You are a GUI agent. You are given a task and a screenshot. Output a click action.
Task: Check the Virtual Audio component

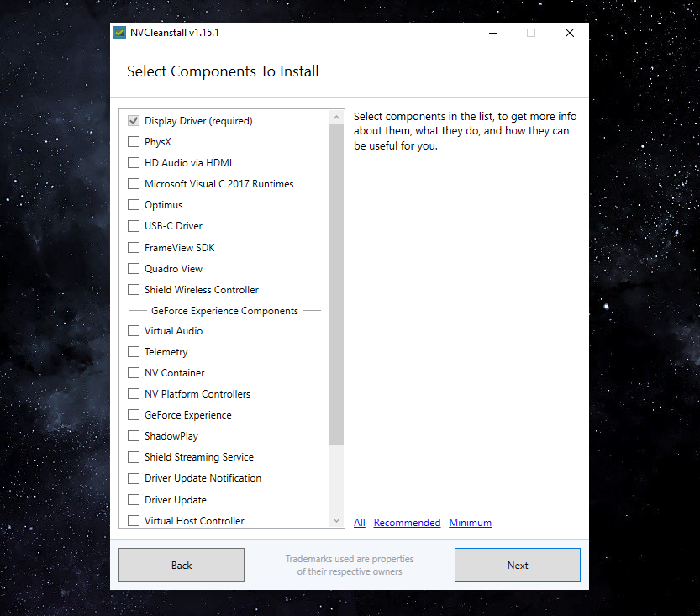pyautogui.click(x=134, y=331)
